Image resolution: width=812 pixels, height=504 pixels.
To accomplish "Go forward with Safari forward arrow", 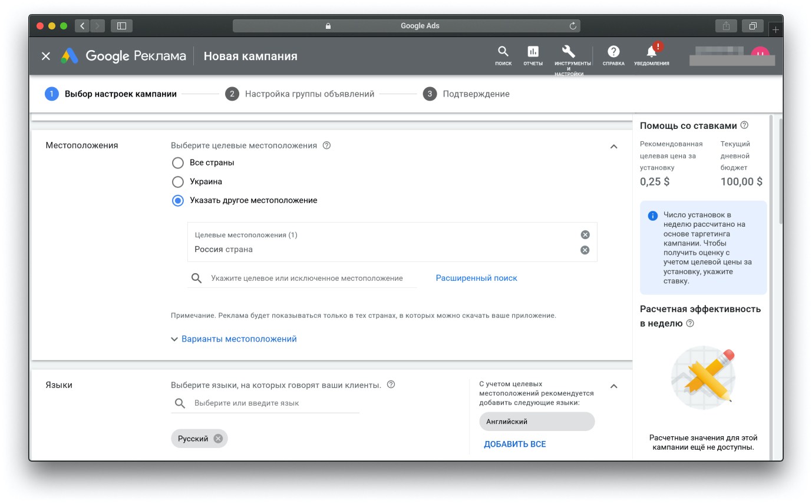I will (97, 26).
